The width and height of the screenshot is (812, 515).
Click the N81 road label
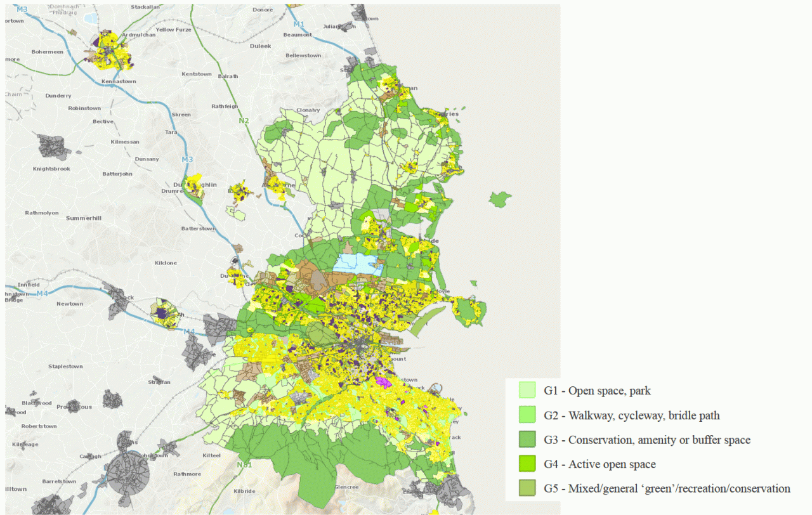point(244,465)
